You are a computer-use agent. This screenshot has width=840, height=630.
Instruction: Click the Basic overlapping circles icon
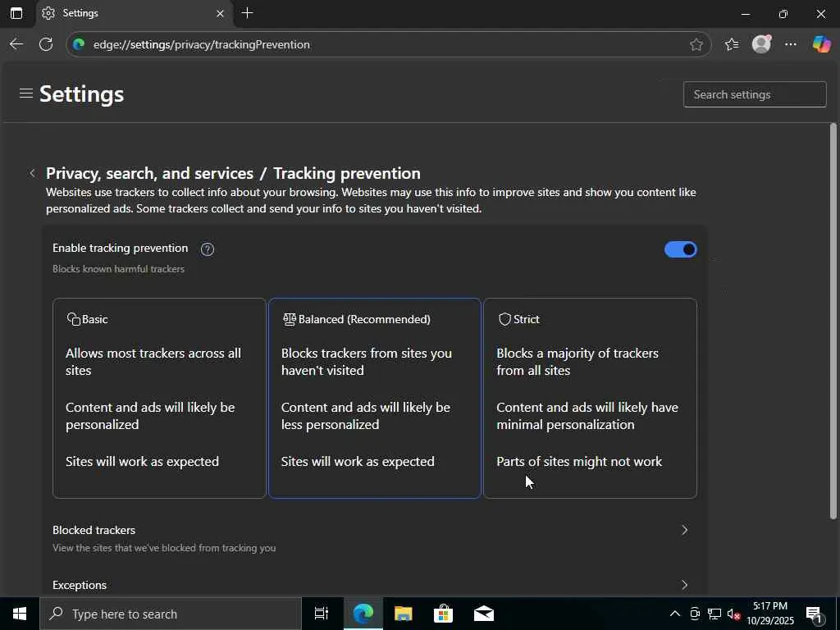tap(73, 319)
